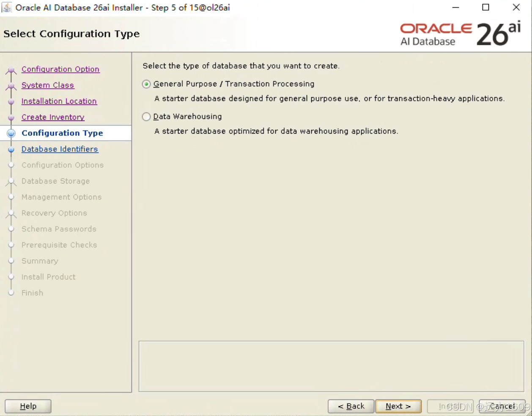Open the Installation Location step link

pos(59,101)
